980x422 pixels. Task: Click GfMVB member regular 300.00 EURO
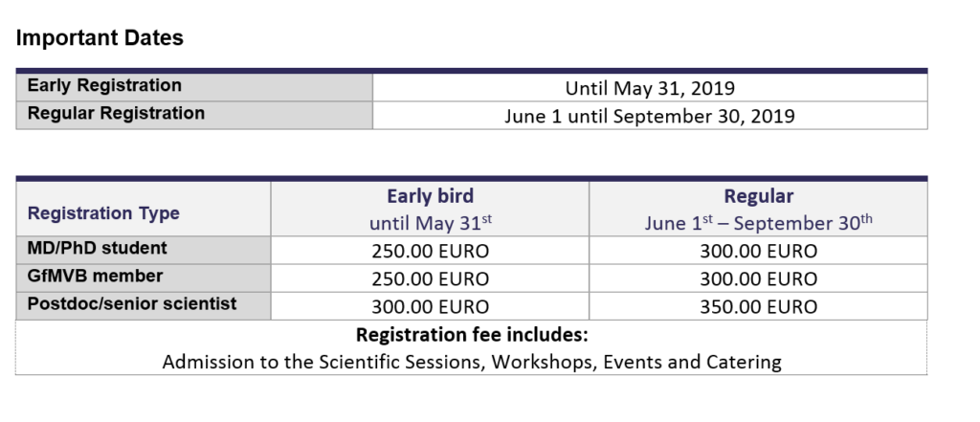758,278
